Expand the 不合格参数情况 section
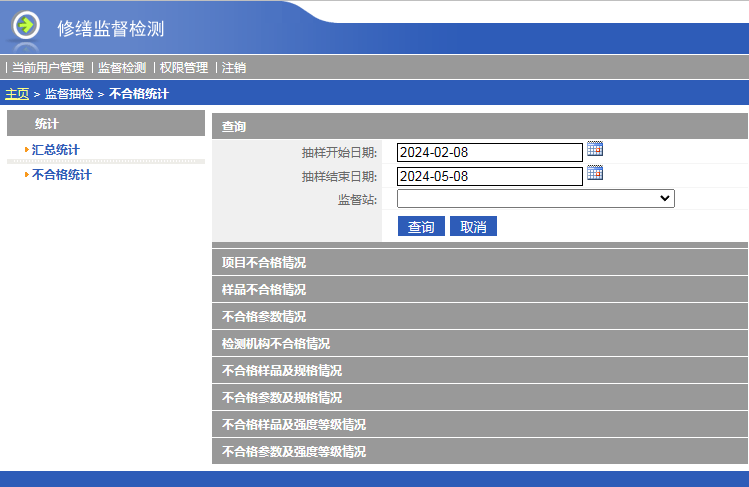Screen dimensions: 749x487 point(264,317)
